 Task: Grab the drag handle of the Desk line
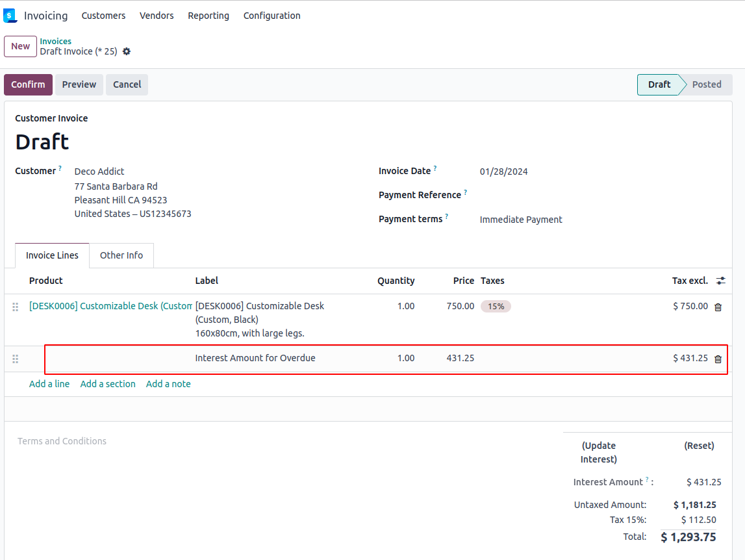pyautogui.click(x=16, y=307)
